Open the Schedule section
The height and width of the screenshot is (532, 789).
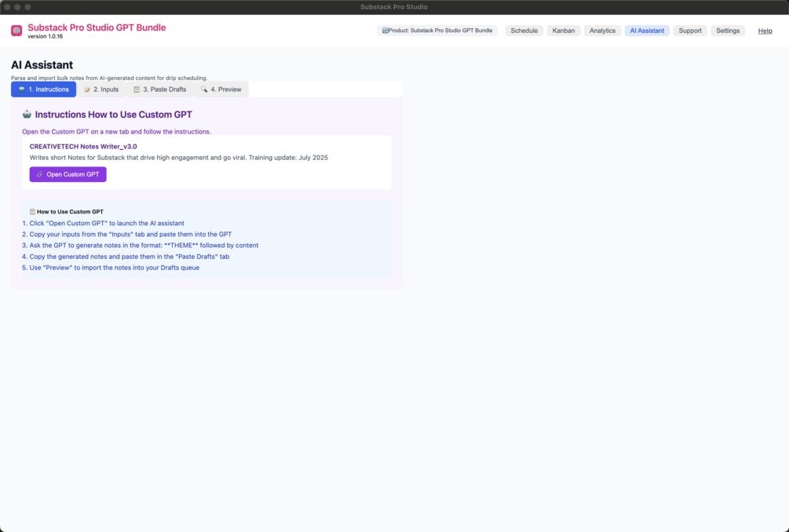coord(524,31)
